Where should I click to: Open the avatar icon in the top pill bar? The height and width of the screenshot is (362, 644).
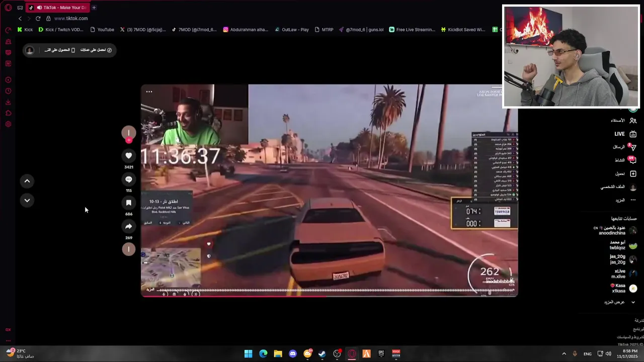tap(30, 50)
